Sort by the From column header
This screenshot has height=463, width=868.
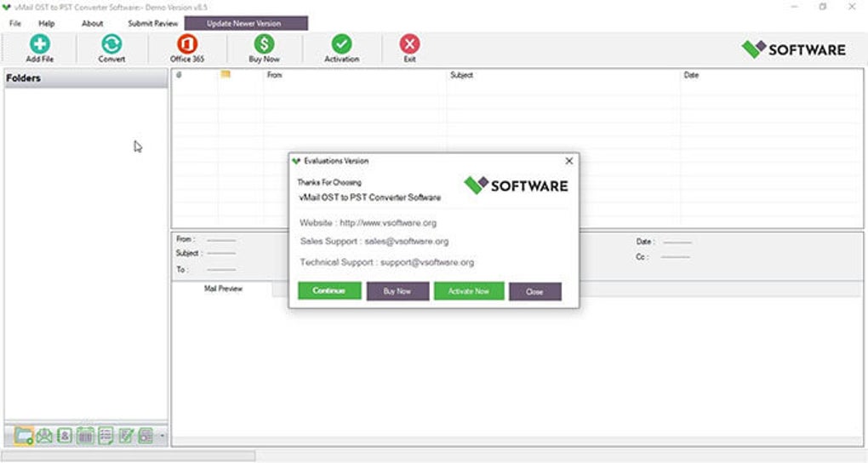pos(275,75)
